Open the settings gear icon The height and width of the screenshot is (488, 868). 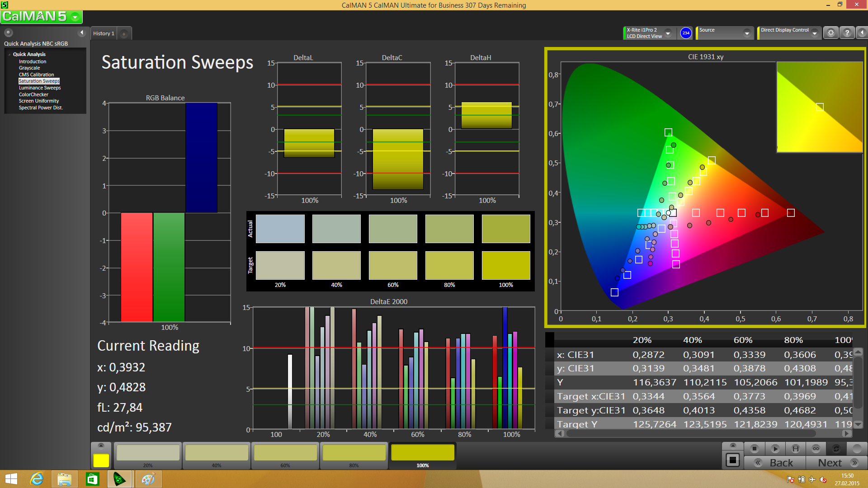click(831, 33)
